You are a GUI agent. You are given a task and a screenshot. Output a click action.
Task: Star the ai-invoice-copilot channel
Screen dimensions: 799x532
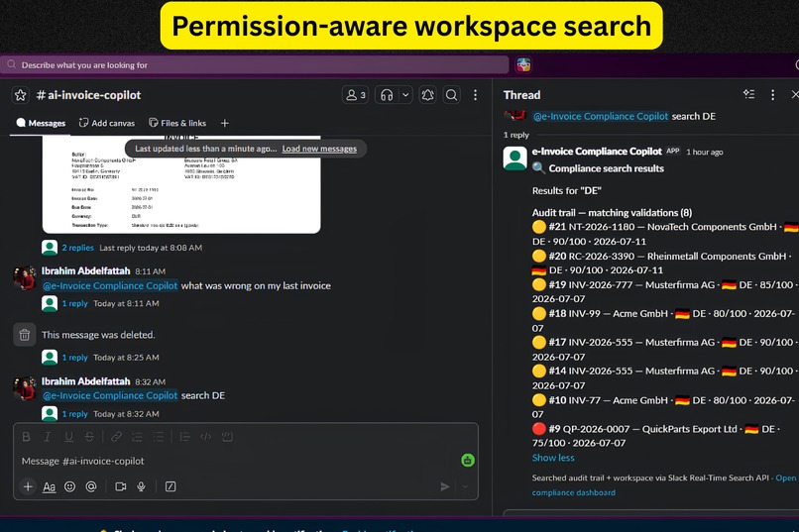coord(21,95)
